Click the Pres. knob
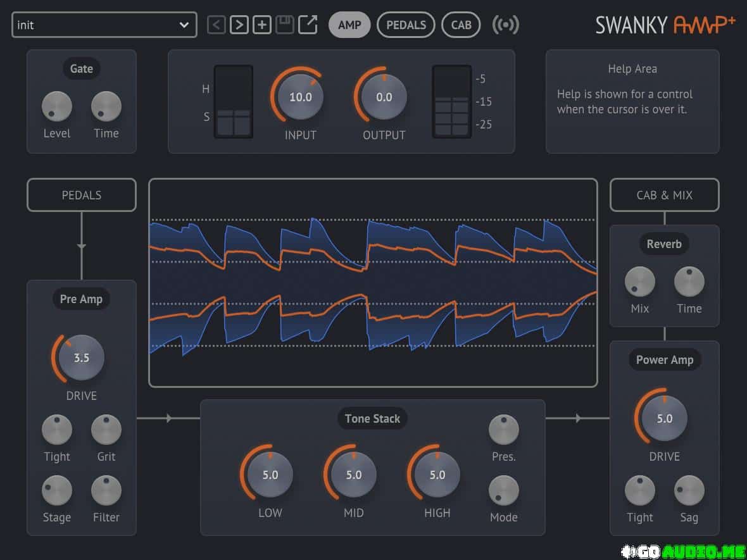This screenshot has height=560, width=747. point(504,430)
